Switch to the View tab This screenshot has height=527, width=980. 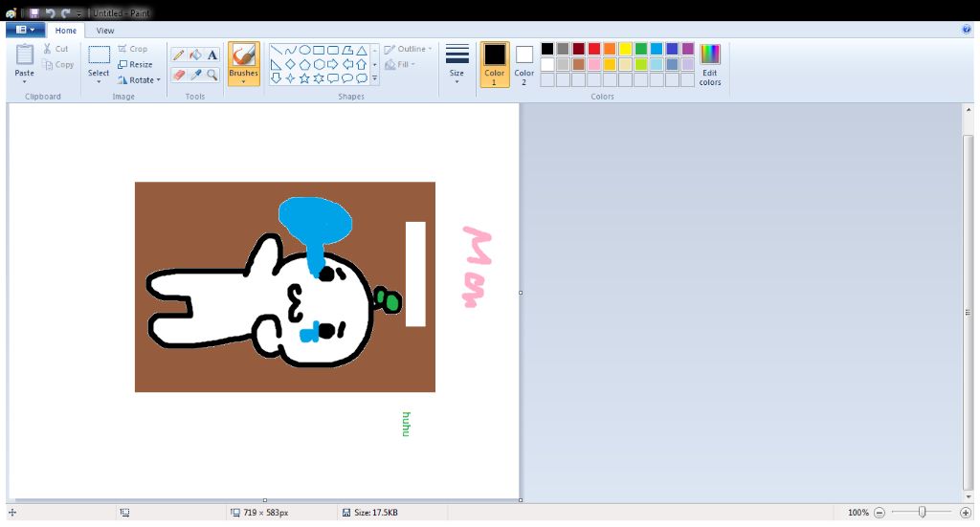[105, 30]
